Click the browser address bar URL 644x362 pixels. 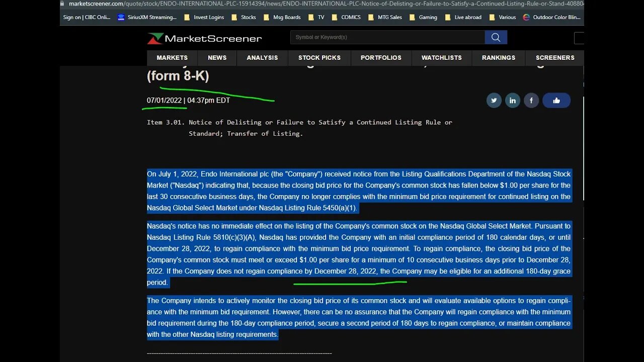pyautogui.click(x=326, y=4)
